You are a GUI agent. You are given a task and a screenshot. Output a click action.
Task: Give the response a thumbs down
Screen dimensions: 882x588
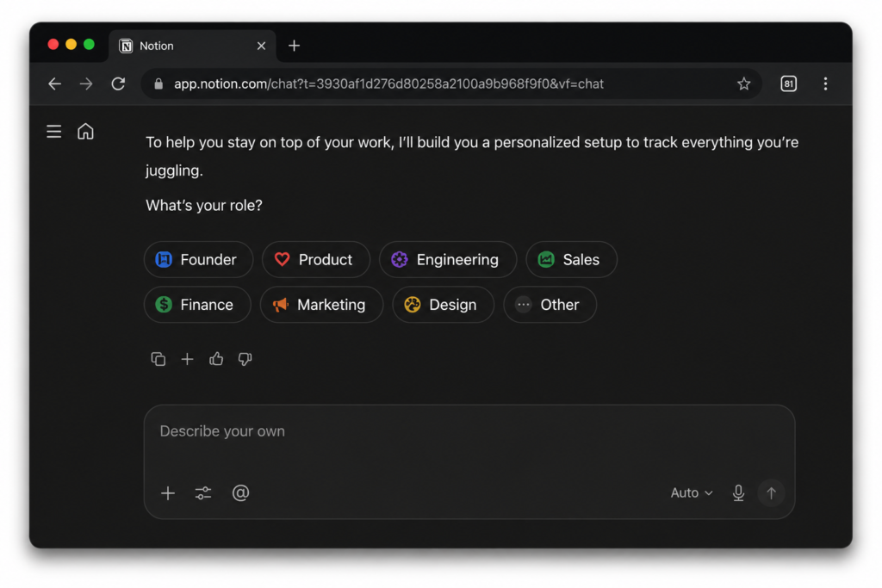click(245, 359)
